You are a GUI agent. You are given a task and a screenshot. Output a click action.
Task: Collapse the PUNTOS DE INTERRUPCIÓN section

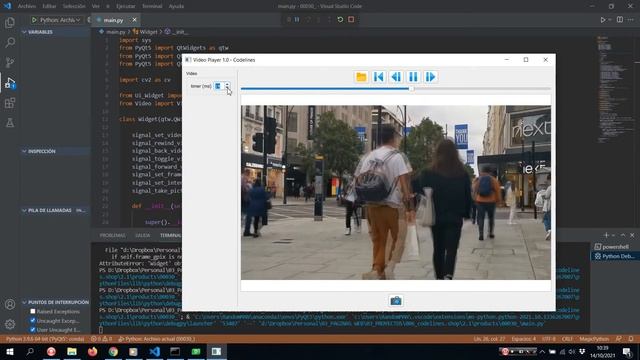click(55, 302)
